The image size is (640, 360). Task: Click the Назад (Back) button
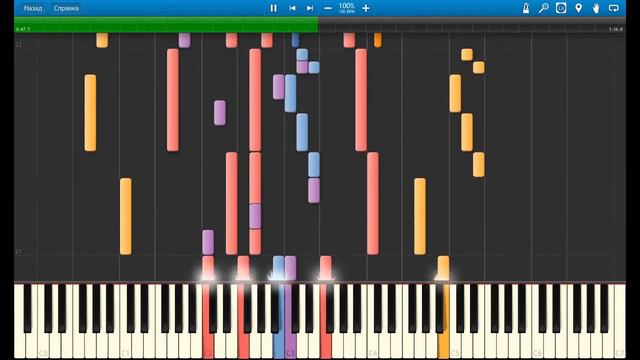pyautogui.click(x=33, y=8)
